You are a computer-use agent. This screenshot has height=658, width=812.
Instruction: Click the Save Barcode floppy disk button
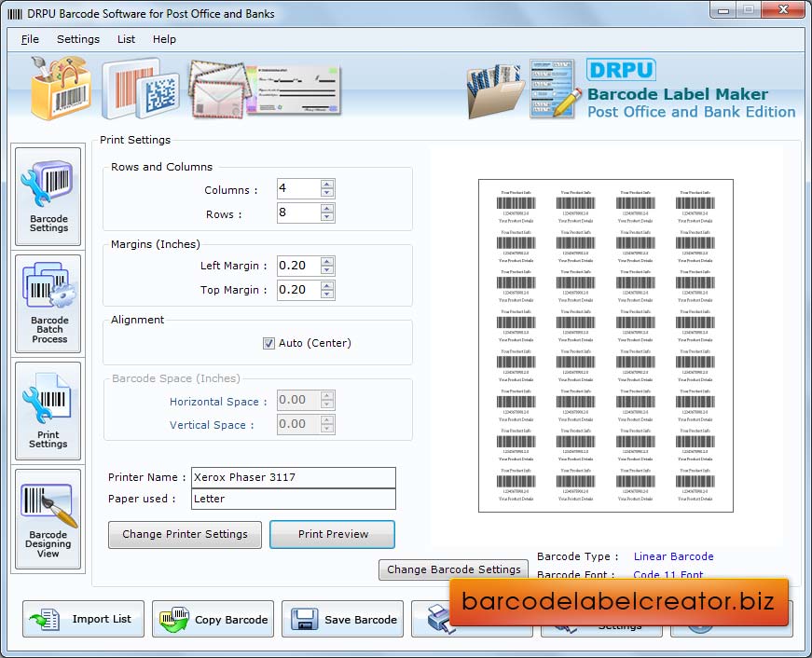[x=342, y=619]
